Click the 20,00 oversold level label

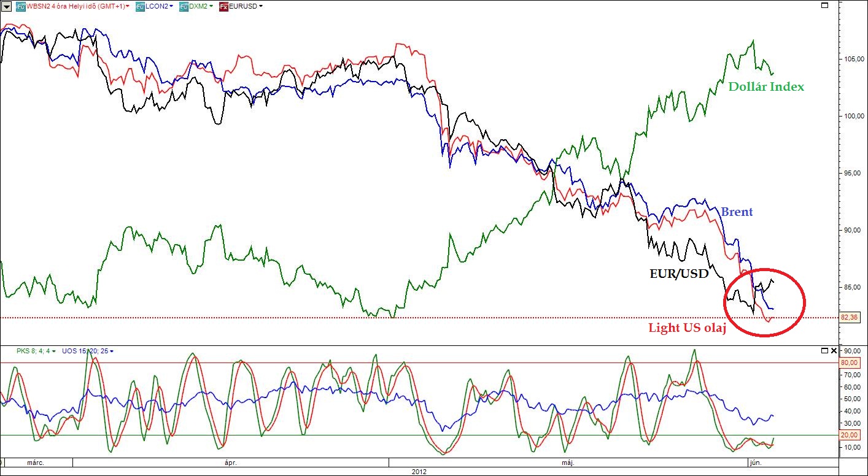849,435
